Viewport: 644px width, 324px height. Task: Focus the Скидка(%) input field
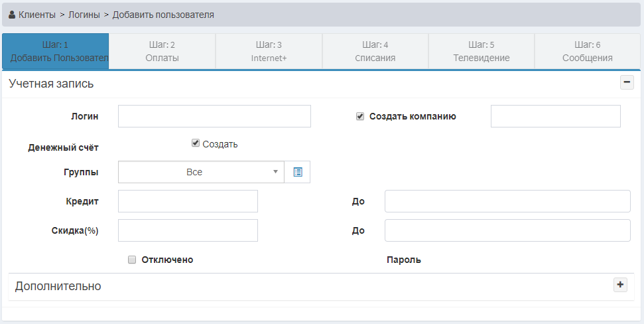click(x=188, y=230)
